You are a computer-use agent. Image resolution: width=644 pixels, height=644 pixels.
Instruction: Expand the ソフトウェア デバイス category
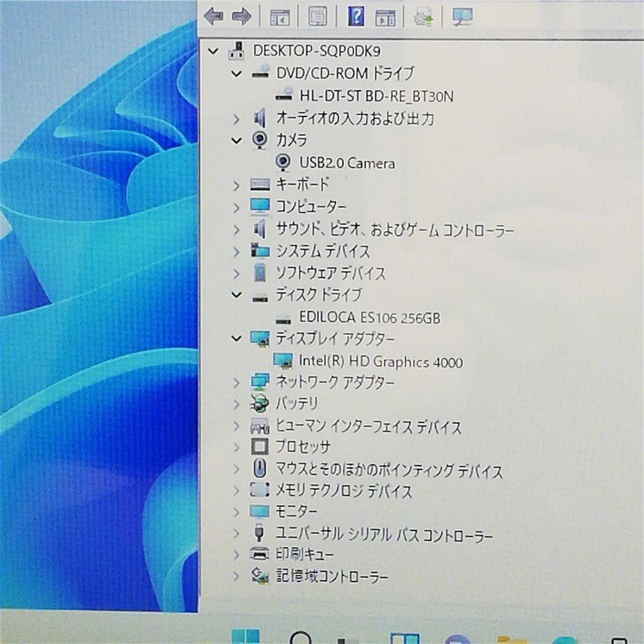(236, 274)
